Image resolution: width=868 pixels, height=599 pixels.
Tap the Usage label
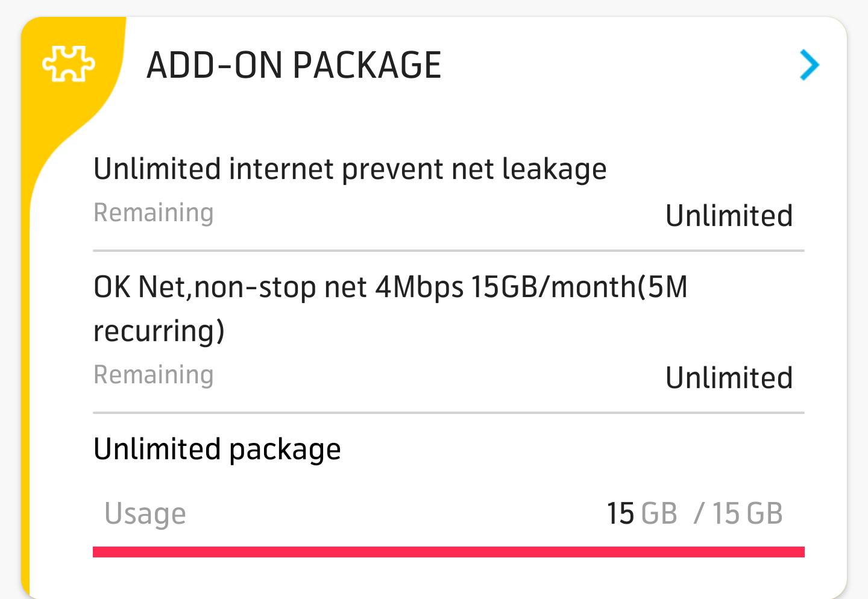[x=145, y=513]
